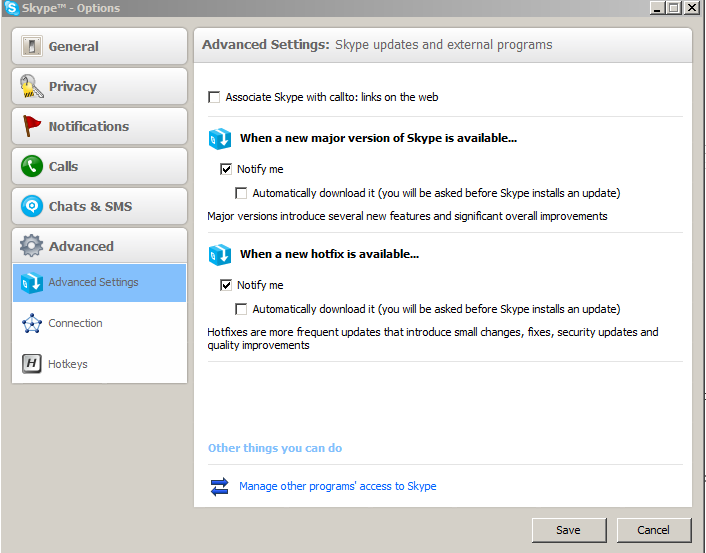Uncheck Notify me for hotfixes
The height and width of the screenshot is (553, 706).
click(x=226, y=286)
